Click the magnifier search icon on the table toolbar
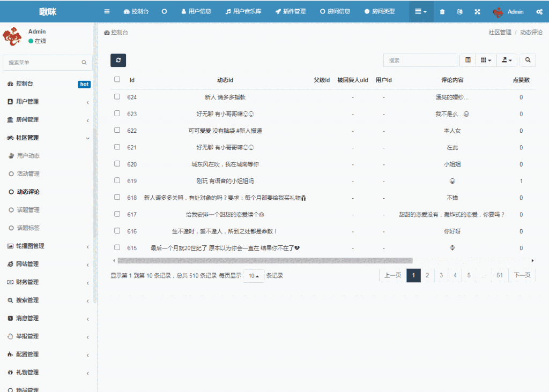The width and height of the screenshot is (549, 392). [528, 60]
